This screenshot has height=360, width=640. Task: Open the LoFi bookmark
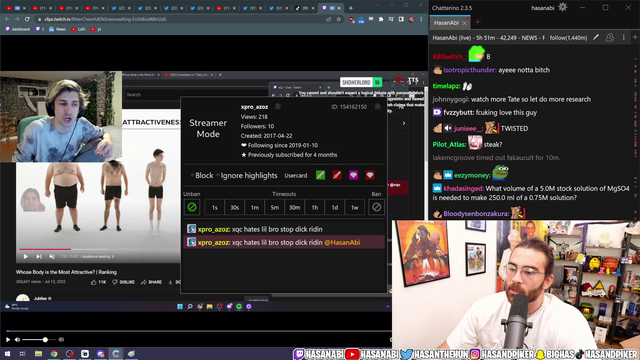coord(78,29)
